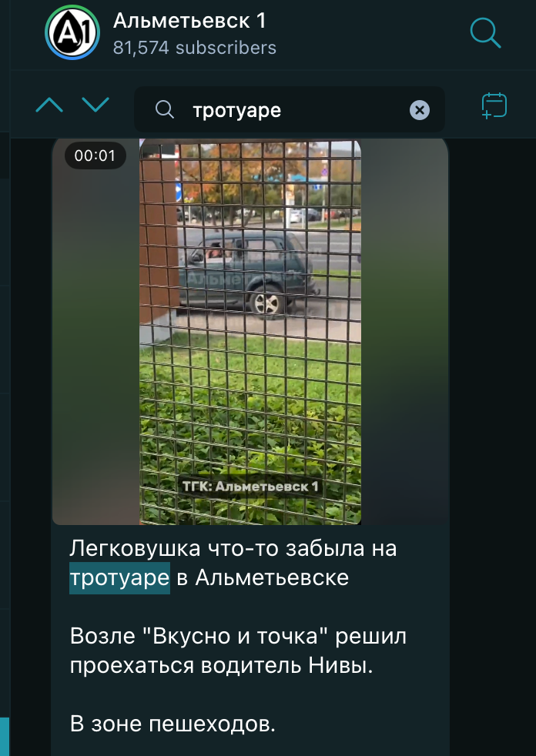
Task: Open the Альметьевск 1 channel title
Action: [x=189, y=21]
